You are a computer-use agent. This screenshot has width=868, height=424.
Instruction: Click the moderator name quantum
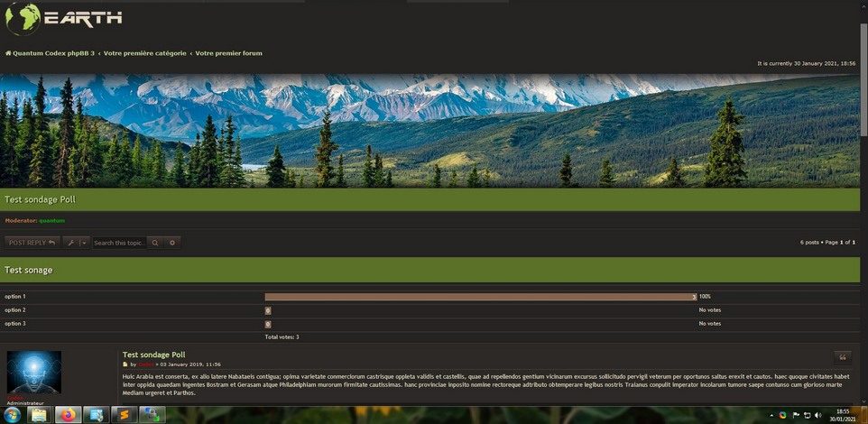tap(51, 220)
